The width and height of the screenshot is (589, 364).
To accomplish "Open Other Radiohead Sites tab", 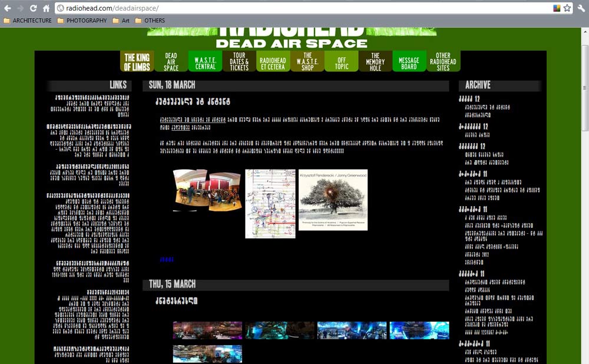I will (444, 61).
